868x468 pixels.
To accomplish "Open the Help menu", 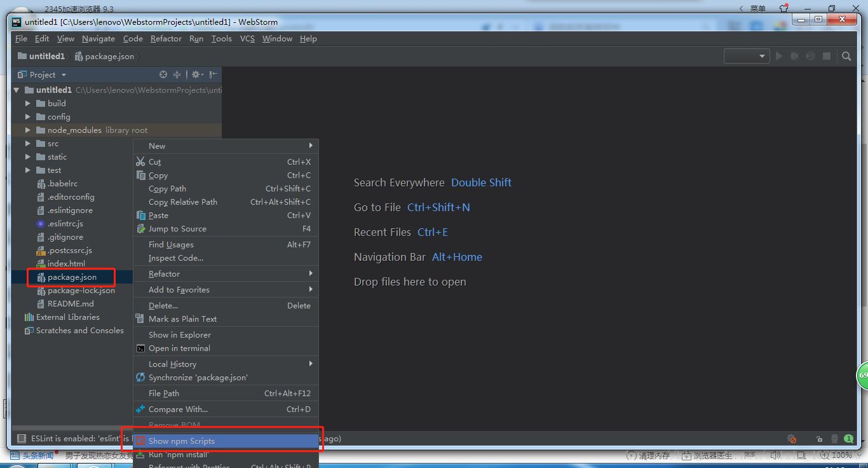I will click(308, 39).
